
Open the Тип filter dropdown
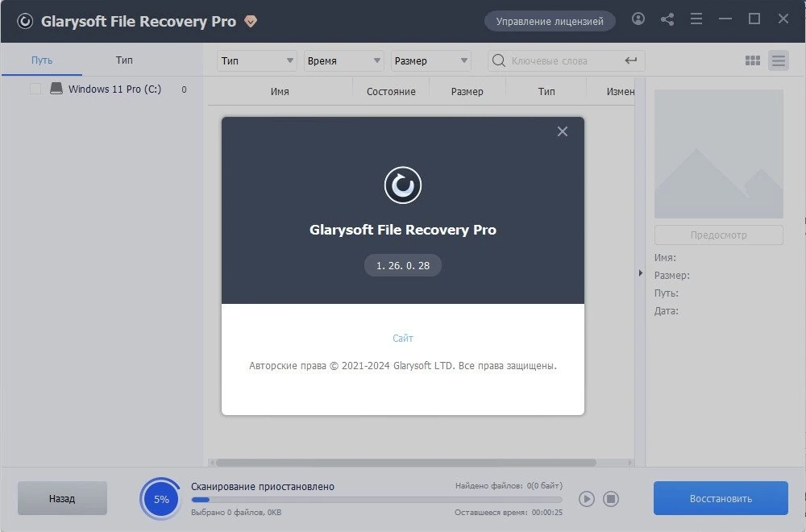pos(256,60)
